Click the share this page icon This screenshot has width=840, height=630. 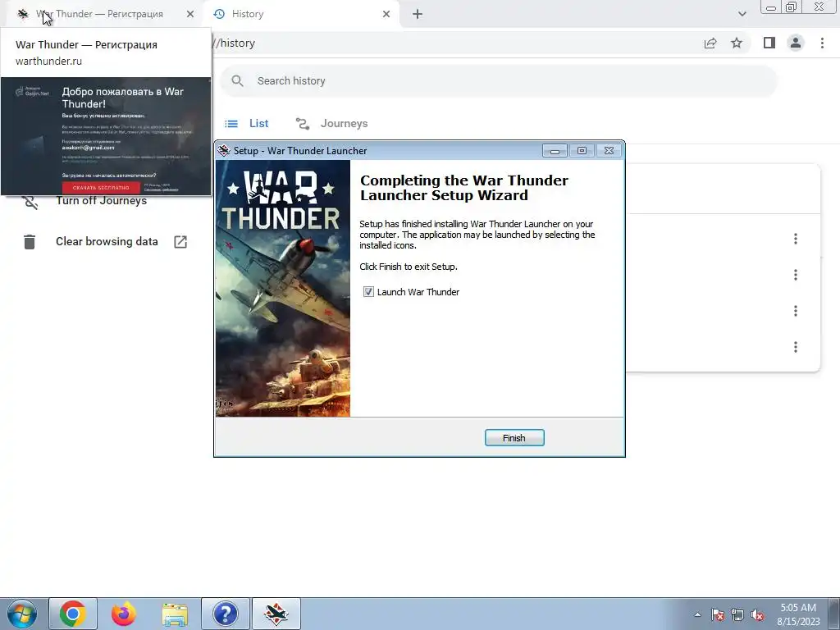click(710, 43)
